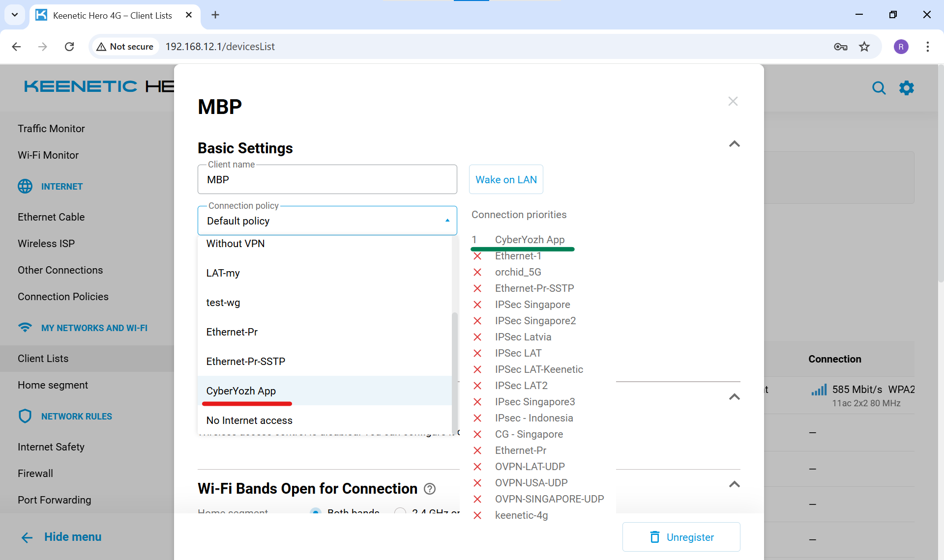Open the Connection policy dropdown
This screenshot has height=560, width=944.
(x=327, y=221)
